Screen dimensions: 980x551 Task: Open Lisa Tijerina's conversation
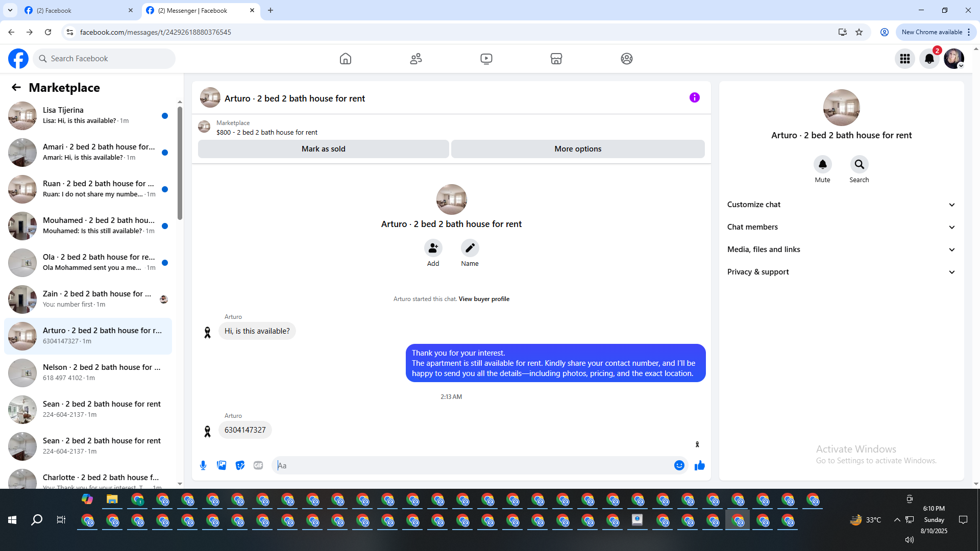point(88,115)
